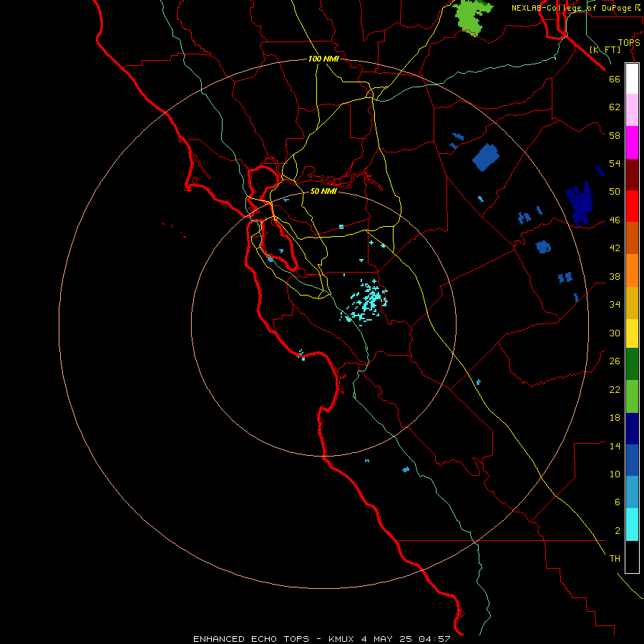
Task: Click the dark green legend block
Action: coord(632,364)
